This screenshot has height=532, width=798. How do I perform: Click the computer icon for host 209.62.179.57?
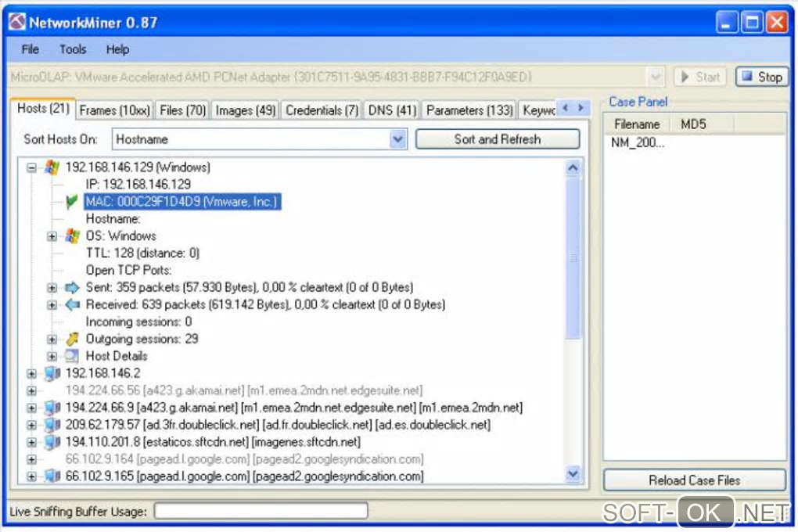52,425
